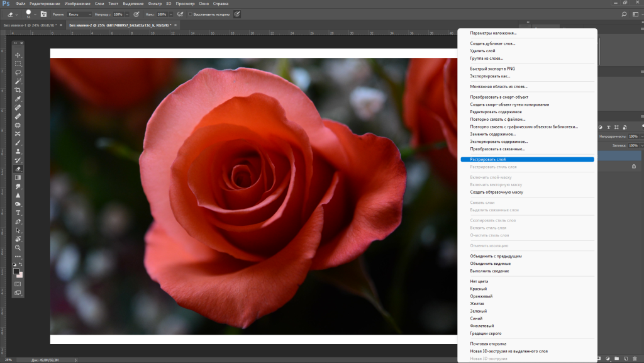Select the Zoom tool in toolbar
The width and height of the screenshot is (644, 363).
tap(18, 248)
